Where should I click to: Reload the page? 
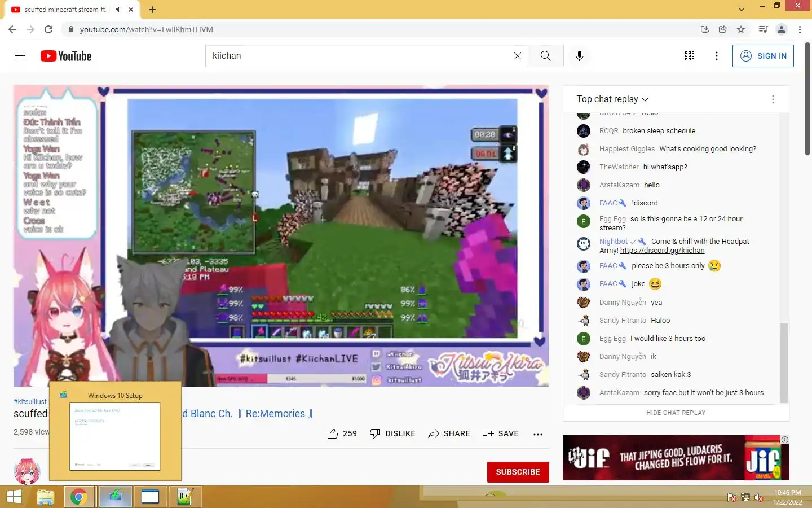(48, 29)
